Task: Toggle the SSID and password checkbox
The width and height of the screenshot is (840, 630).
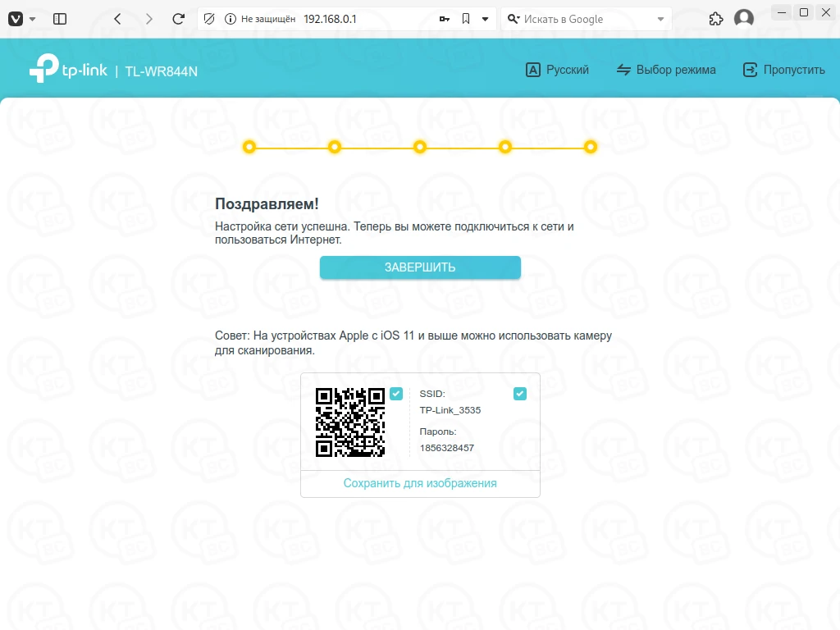Action: pos(519,394)
